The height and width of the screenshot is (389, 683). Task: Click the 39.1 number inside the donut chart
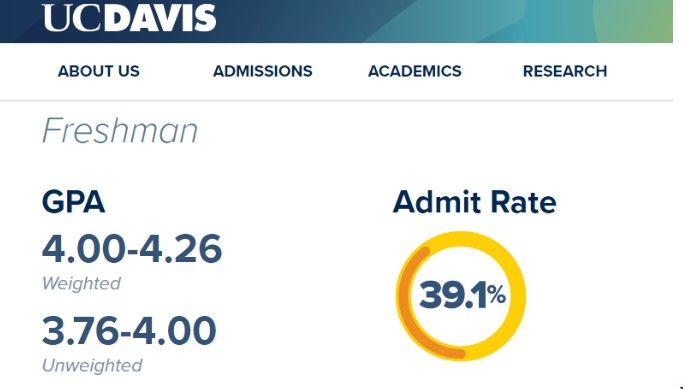pyautogui.click(x=453, y=295)
